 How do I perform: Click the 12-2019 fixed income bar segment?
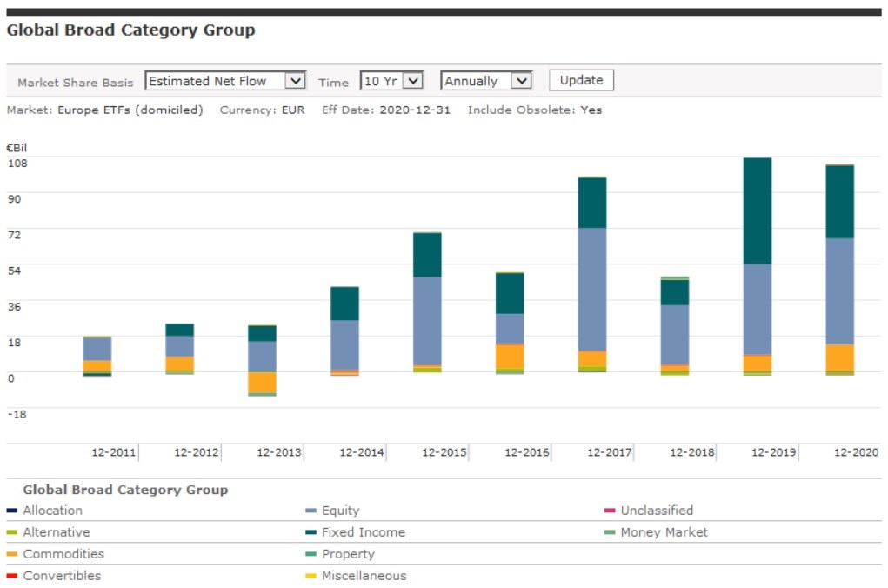(x=758, y=210)
